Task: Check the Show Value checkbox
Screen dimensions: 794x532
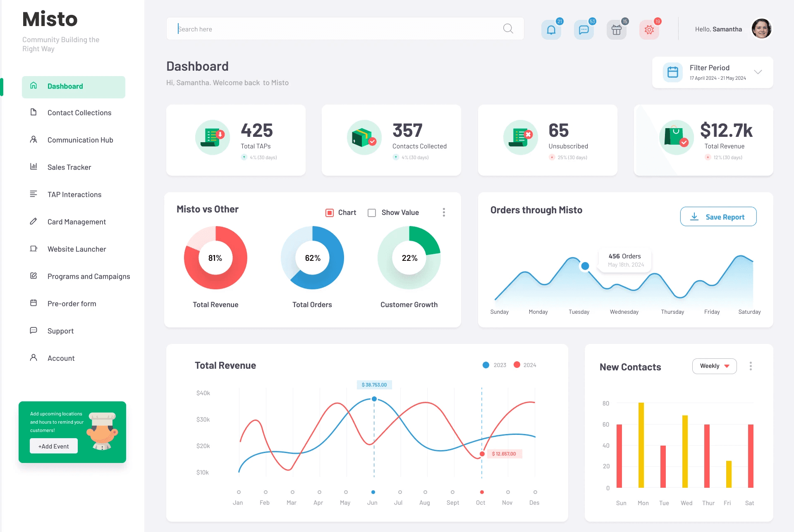Action: 372,213
